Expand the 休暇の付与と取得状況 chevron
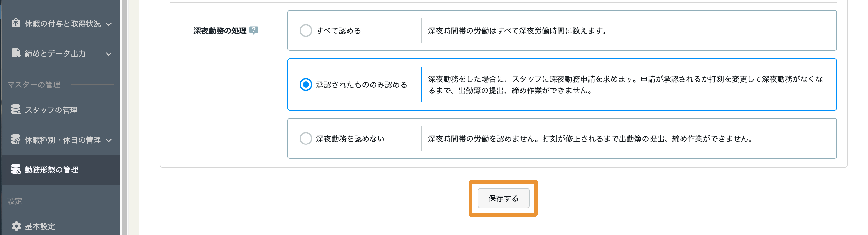This screenshot has width=868, height=235. point(108,24)
